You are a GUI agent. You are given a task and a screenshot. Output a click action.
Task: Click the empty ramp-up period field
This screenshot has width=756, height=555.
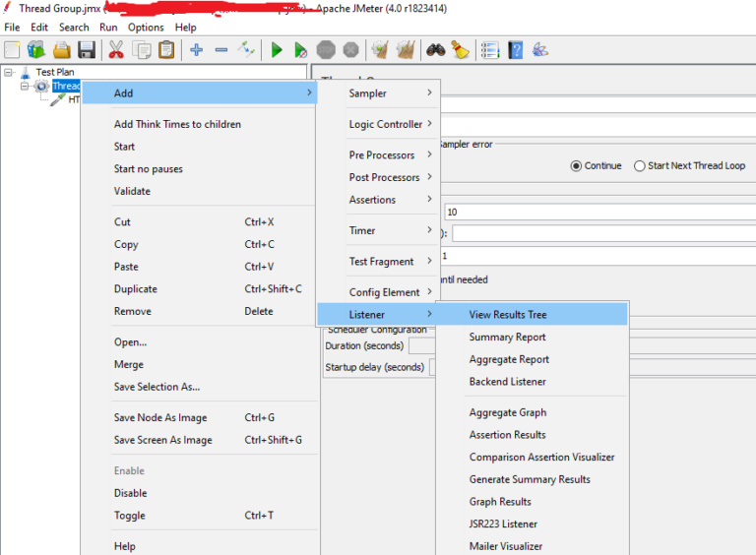point(603,233)
